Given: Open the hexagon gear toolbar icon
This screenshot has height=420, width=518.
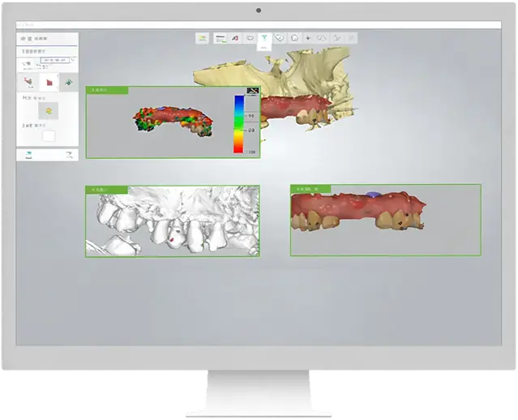Looking at the screenshot, I should pos(294,38).
